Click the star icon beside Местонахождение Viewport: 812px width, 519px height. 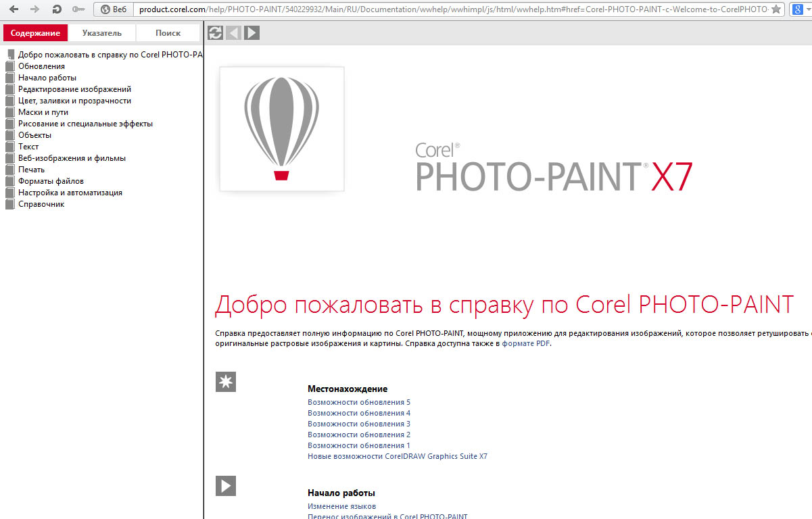pyautogui.click(x=226, y=382)
